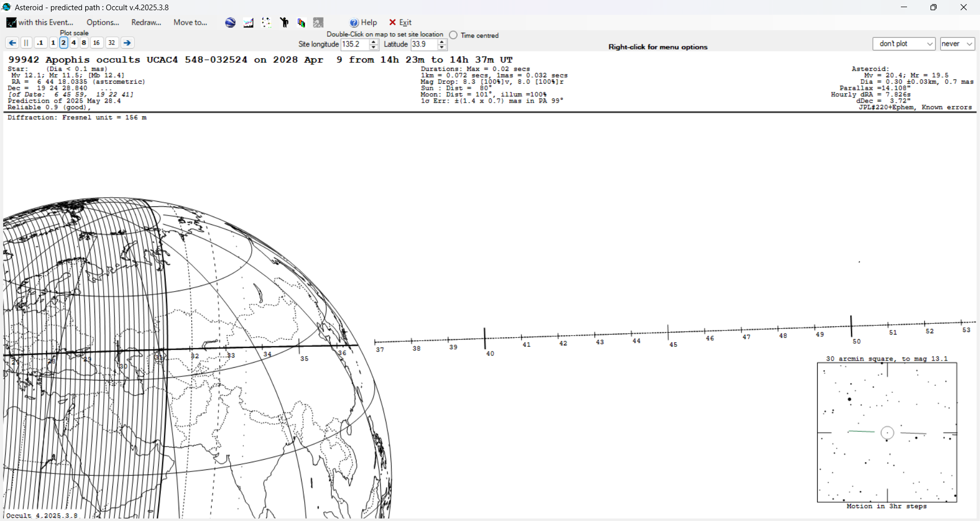Click the event title '99942 Apophis occults' text
This screenshot has width=980, height=521.
74,60
